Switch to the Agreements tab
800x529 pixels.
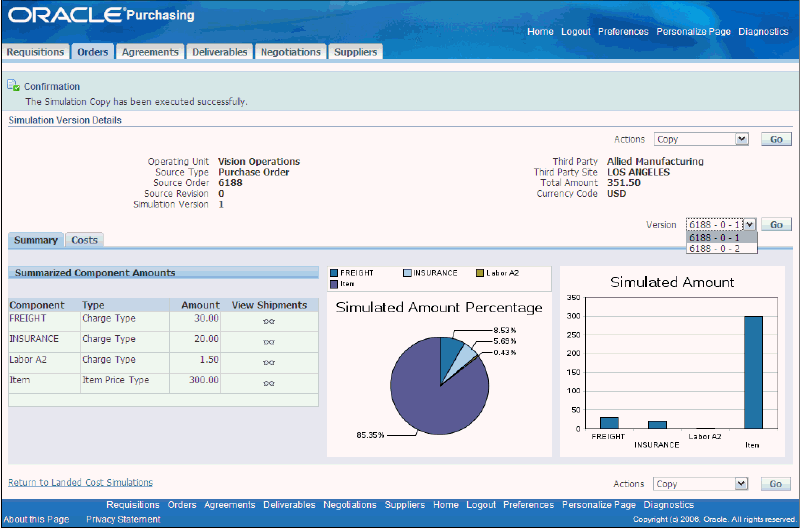tap(150, 52)
